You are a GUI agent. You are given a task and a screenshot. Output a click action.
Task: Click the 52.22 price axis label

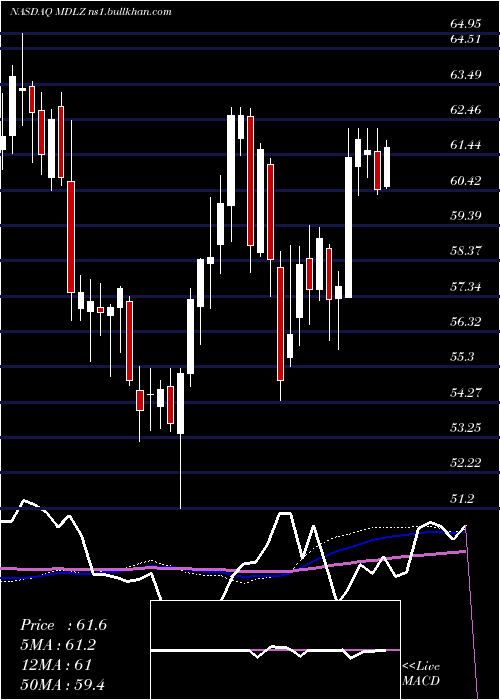466,463
